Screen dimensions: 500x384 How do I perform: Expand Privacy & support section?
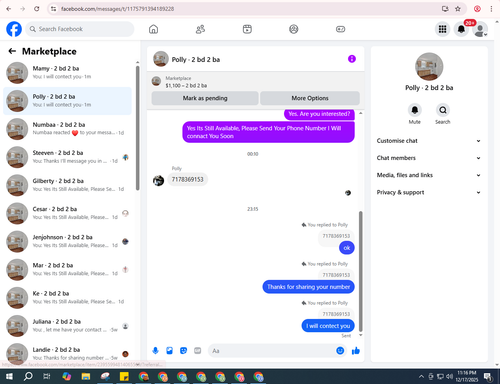[429, 192]
